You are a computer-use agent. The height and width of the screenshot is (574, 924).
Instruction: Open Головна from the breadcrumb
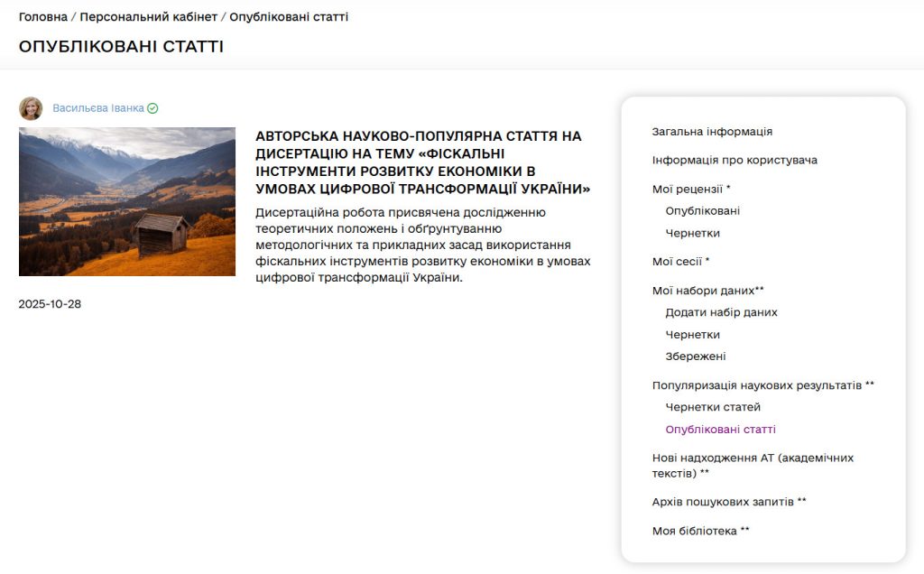tap(42, 15)
